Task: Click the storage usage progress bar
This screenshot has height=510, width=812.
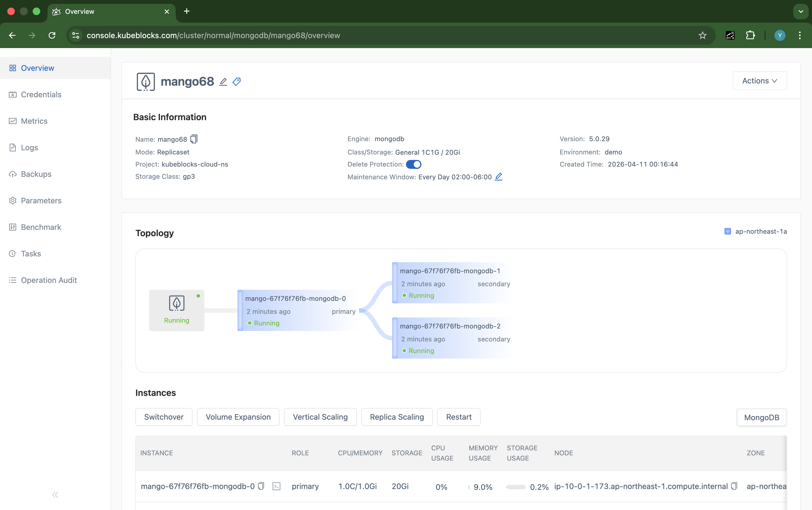Action: click(516, 487)
